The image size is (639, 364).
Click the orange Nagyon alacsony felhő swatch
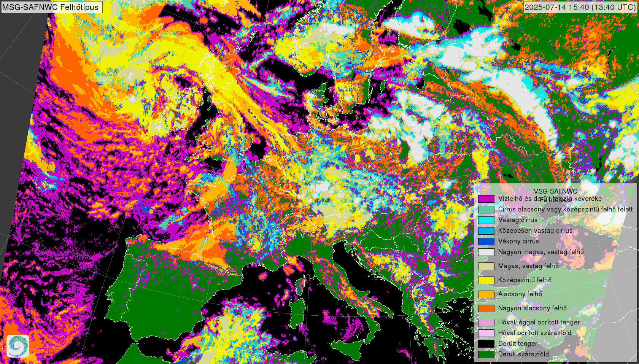(486, 308)
